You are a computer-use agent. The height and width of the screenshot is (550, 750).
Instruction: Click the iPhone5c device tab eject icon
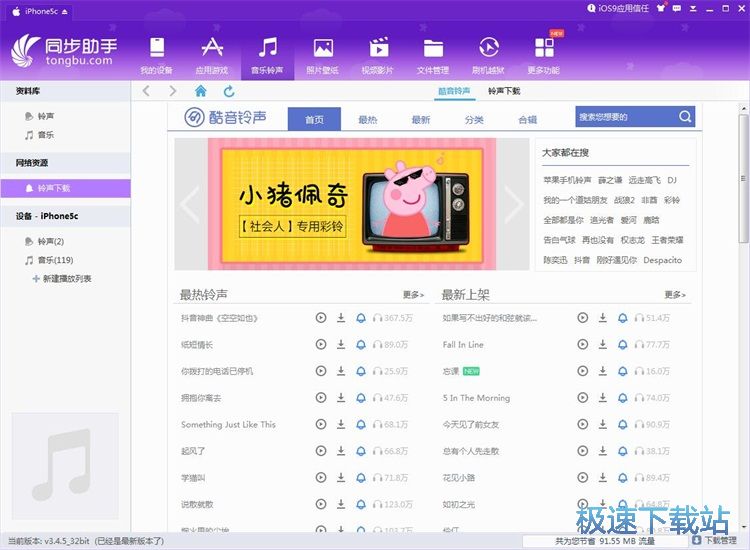65,11
